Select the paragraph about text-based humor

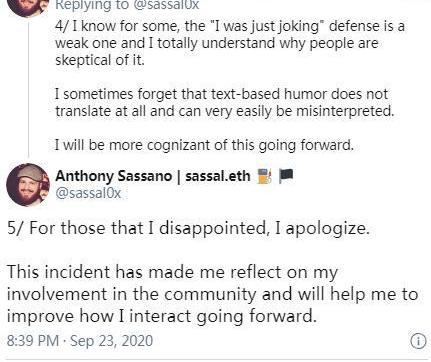pos(225,102)
